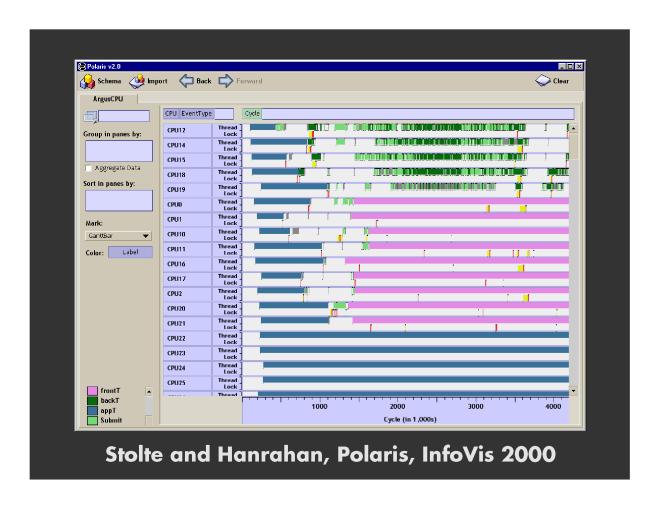Click the 4000 tick on Cycle axis
Screen dimensions: 660x510
553,406
